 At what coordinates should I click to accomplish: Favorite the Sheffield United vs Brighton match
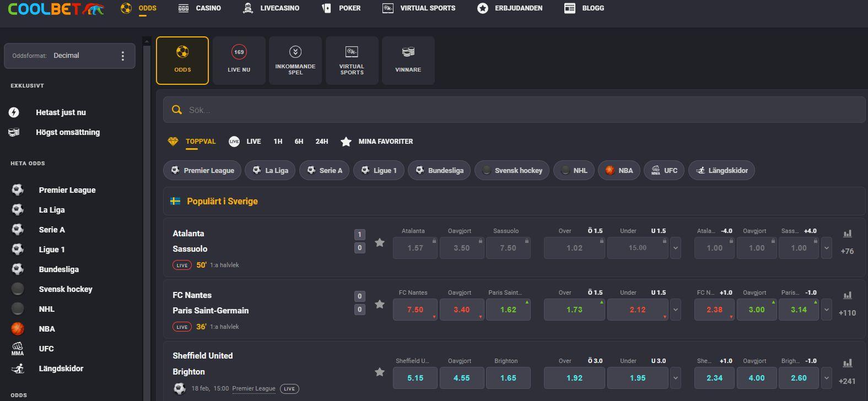click(x=380, y=372)
